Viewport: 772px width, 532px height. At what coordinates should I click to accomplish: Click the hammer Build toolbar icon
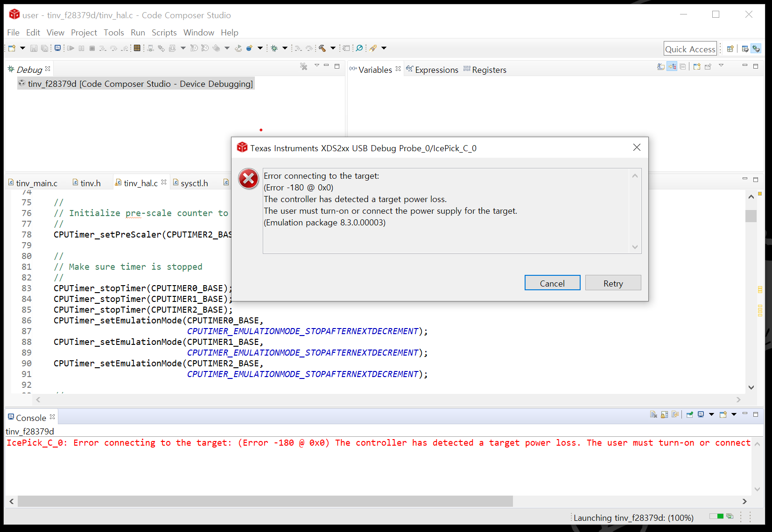pos(322,48)
